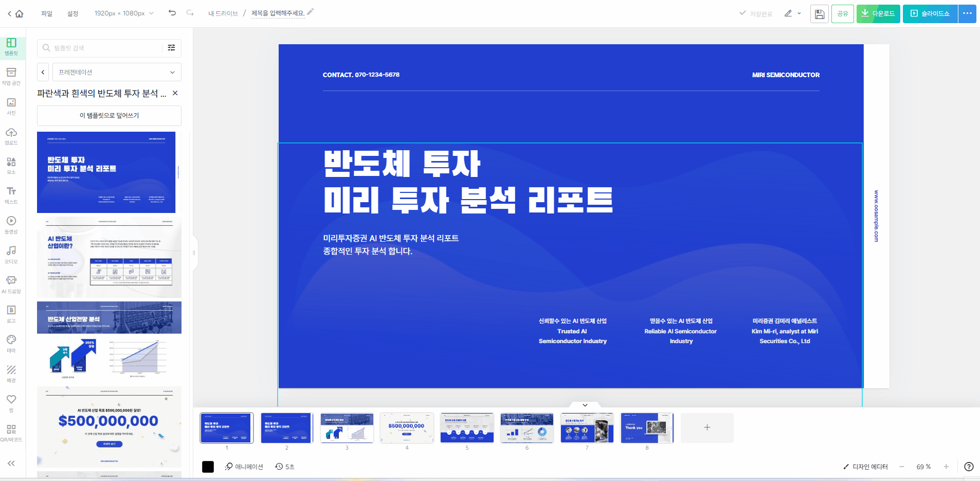Select the 반도체 산업전망 분석 template page
This screenshot has width=980, height=481.
pos(109,342)
